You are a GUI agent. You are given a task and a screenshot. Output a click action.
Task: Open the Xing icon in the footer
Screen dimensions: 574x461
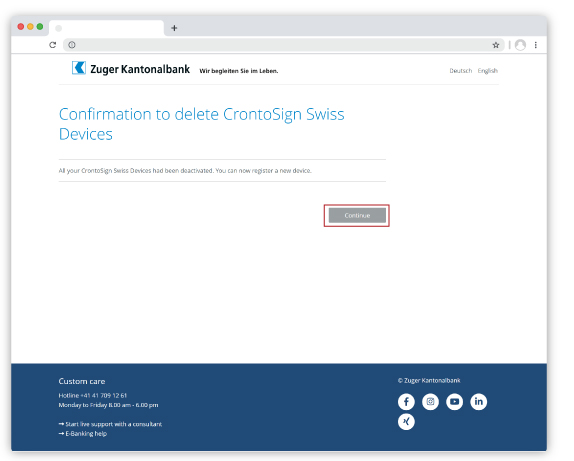(x=406, y=421)
